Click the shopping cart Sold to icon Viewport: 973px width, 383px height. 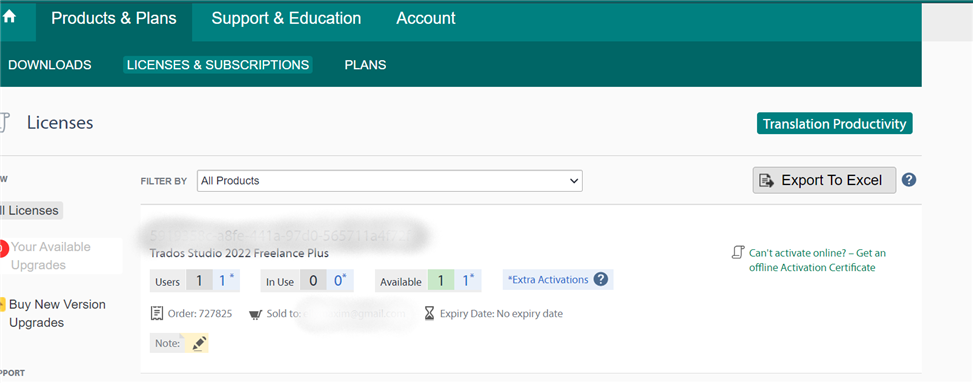click(x=255, y=314)
